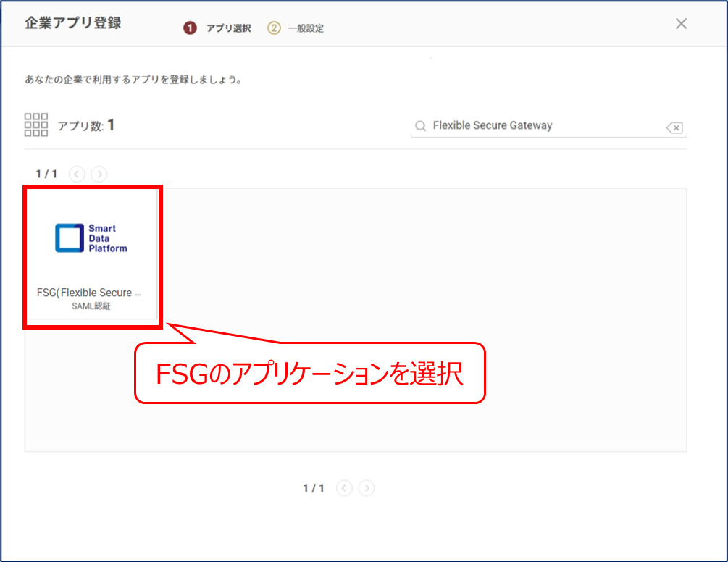
Task: Click the search magnifier icon
Action: (421, 126)
